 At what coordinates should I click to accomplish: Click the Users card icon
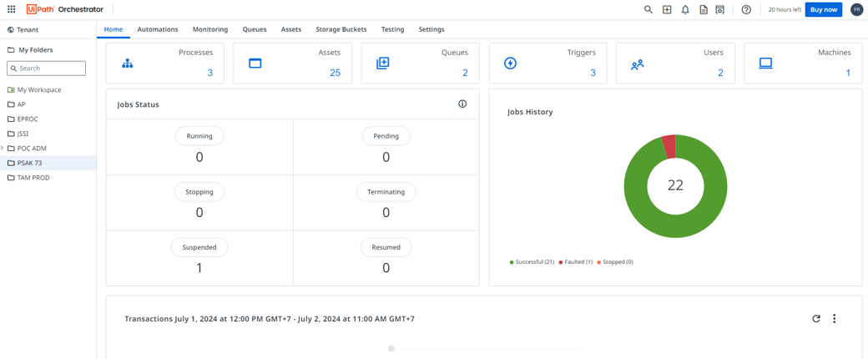tap(637, 64)
